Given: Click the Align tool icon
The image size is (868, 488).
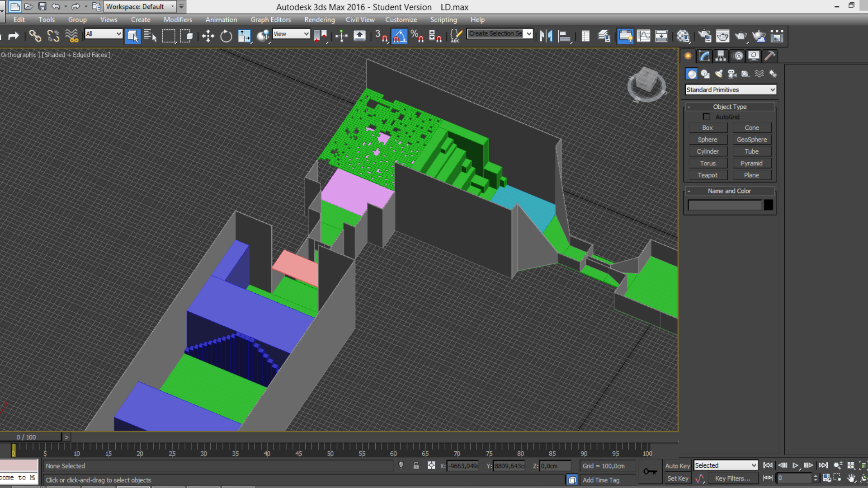Looking at the screenshot, I should [565, 36].
